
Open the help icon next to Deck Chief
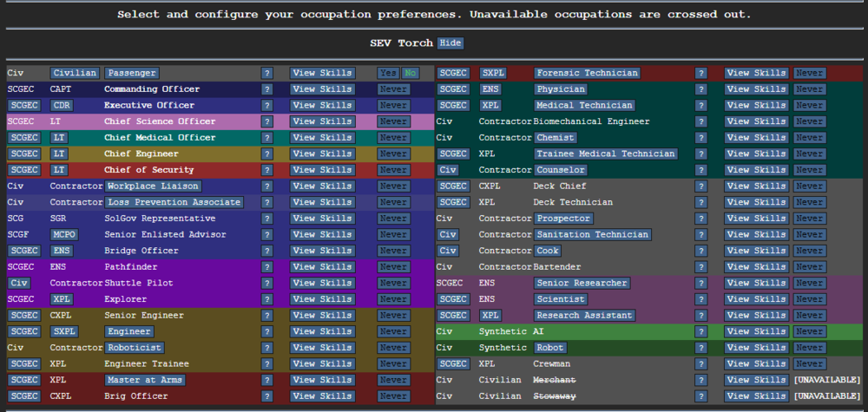(x=701, y=186)
